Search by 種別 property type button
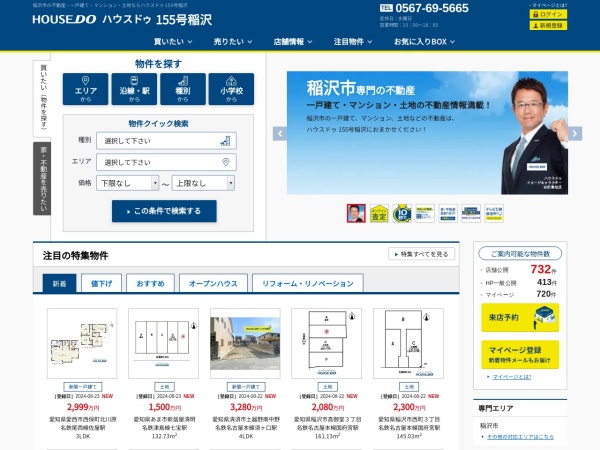 [x=183, y=89]
